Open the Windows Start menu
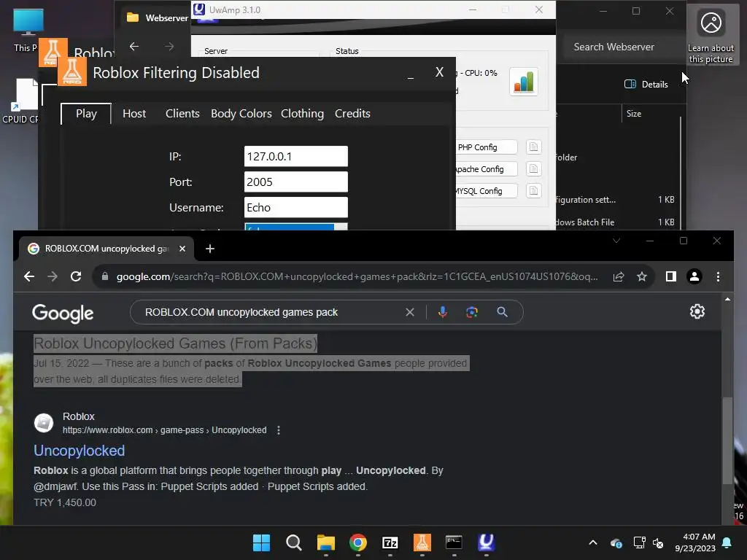Image resolution: width=747 pixels, height=560 pixels. point(262,542)
